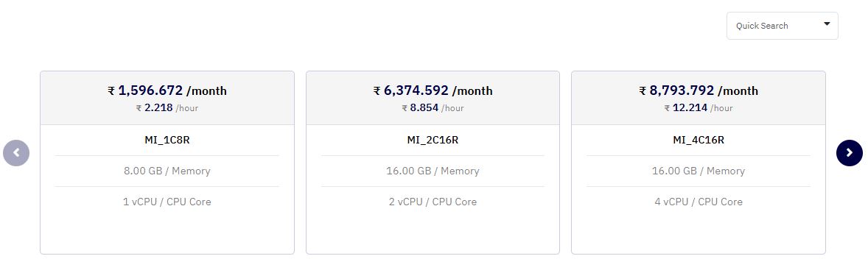The width and height of the screenshot is (868, 270).
Task: Click the ₹ 1,596.672 /month price header
Action: (167, 90)
